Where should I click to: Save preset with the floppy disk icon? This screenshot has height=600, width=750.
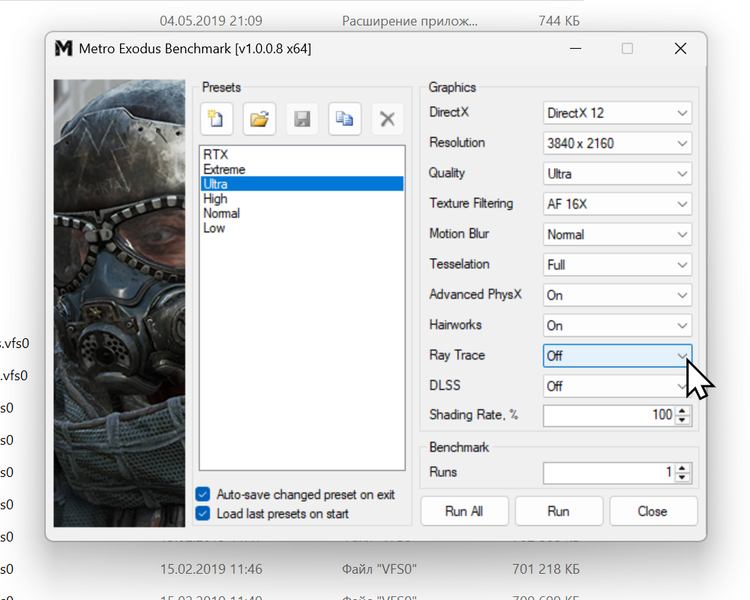302,119
